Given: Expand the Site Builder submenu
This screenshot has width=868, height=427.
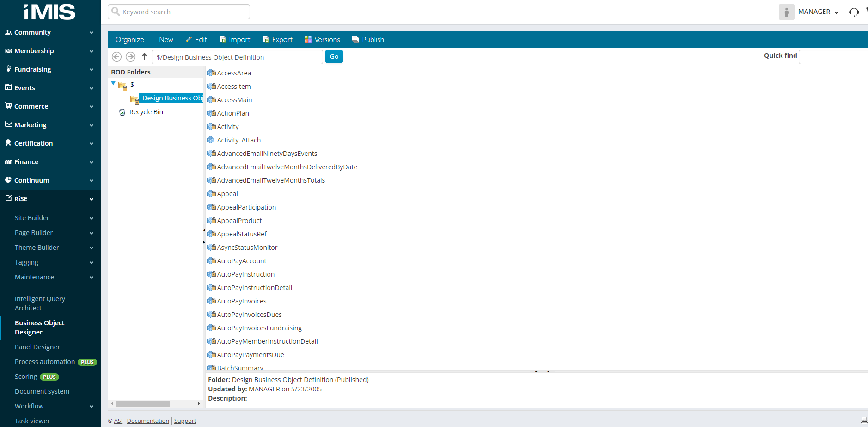Looking at the screenshot, I should click(91, 218).
